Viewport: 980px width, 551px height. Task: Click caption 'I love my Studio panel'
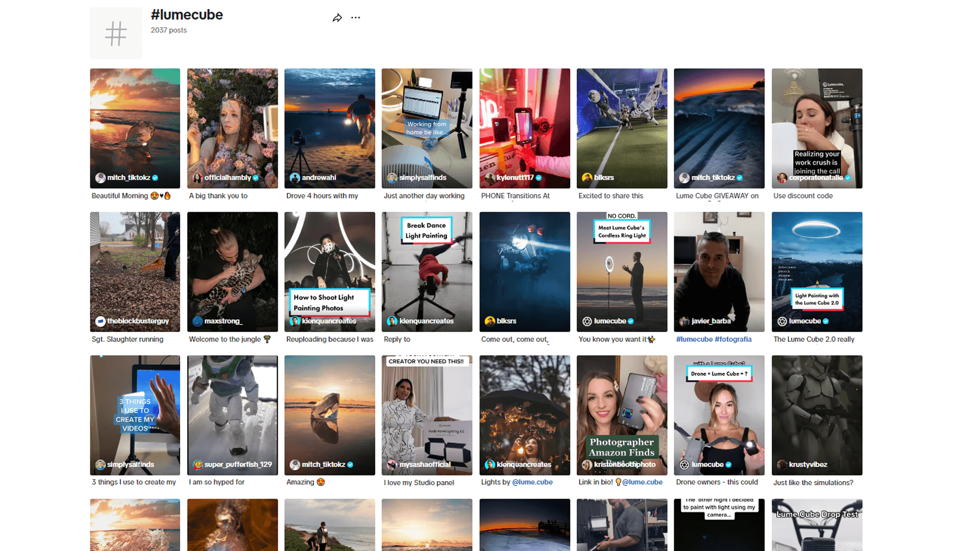(x=419, y=483)
